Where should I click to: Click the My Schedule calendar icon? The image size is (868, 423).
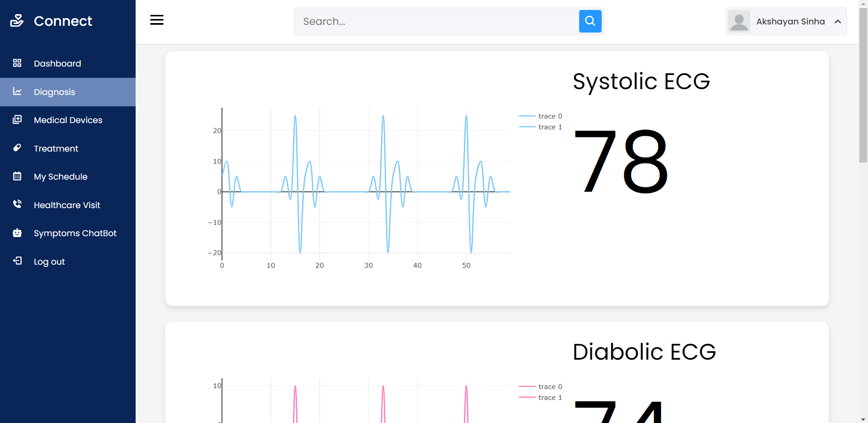(17, 176)
